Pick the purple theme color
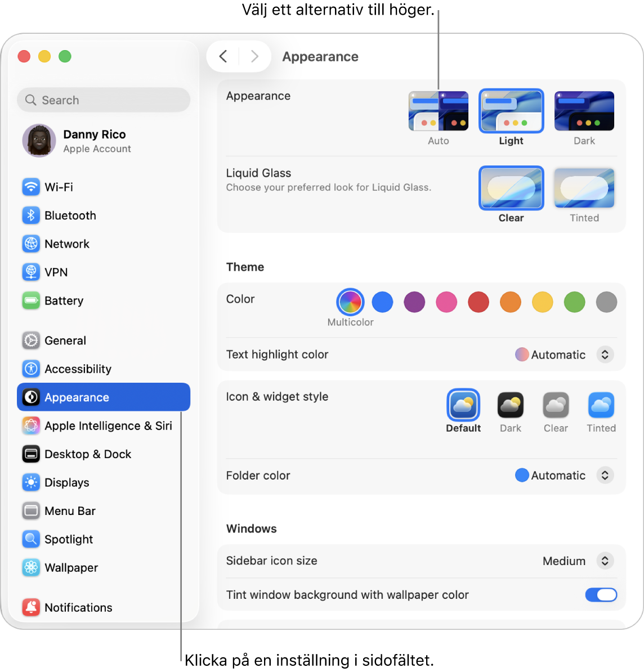The width and height of the screenshot is (644, 672). coord(414,302)
